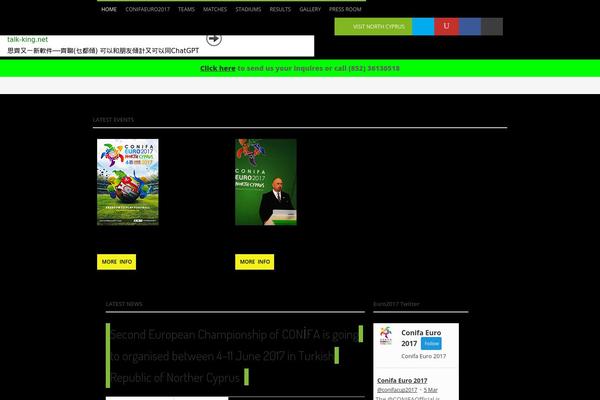Click the Follow button in Twitter widget
Image resolution: width=600 pixels, height=400 pixels.
(431, 343)
